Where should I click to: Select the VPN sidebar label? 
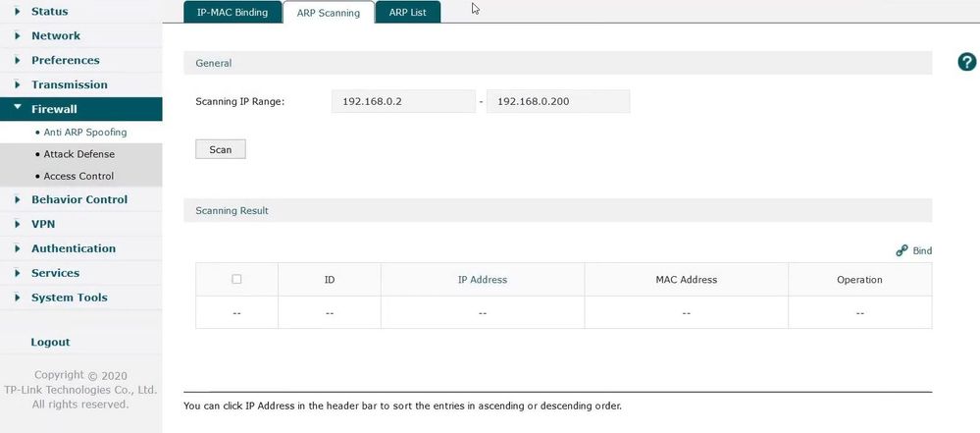(43, 224)
